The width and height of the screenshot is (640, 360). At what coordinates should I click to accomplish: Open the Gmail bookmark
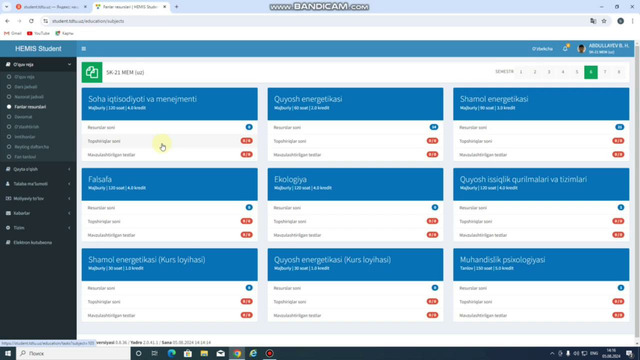pyautogui.click(x=13, y=33)
